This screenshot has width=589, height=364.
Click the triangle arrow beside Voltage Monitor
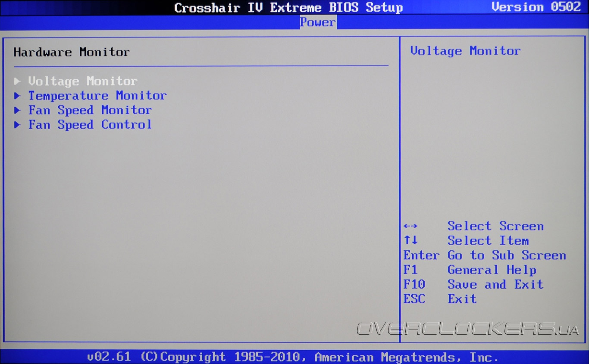17,81
